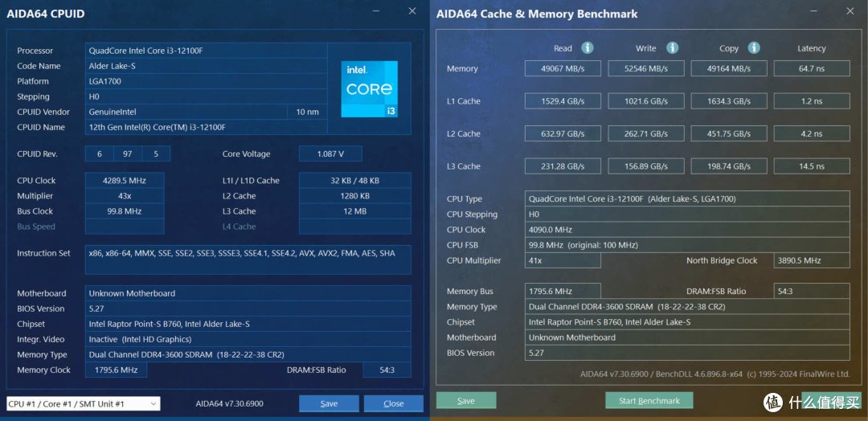Select Memory Copy value 49164 MB/s
The width and height of the screenshot is (868, 421).
click(x=729, y=68)
